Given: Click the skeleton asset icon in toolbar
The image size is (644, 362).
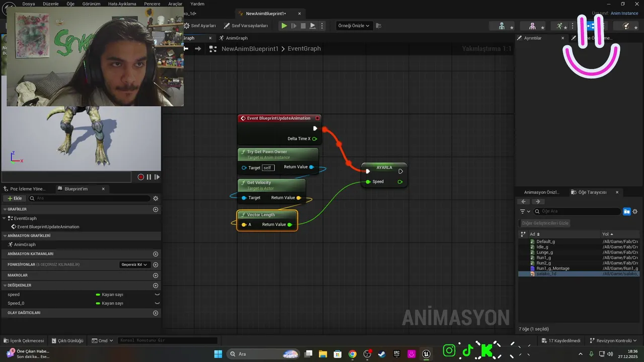Looking at the screenshot, I should (x=502, y=26).
